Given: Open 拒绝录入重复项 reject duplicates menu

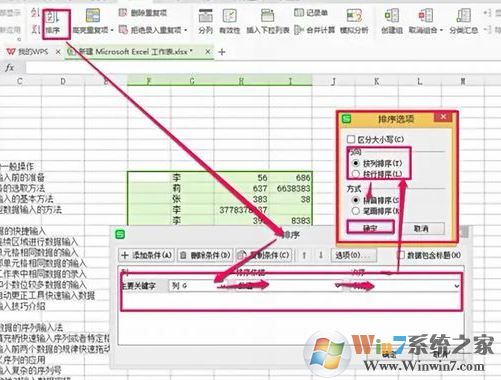Looking at the screenshot, I should click(x=153, y=30).
